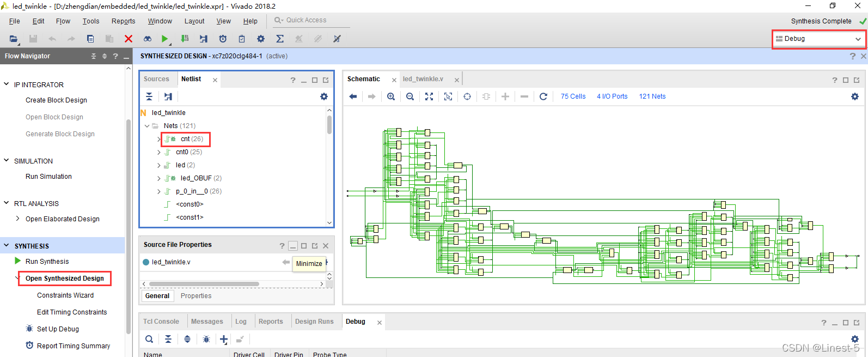This screenshot has width=868, height=357.
Task: Expand led_OBUF (2) net
Action: (158, 178)
